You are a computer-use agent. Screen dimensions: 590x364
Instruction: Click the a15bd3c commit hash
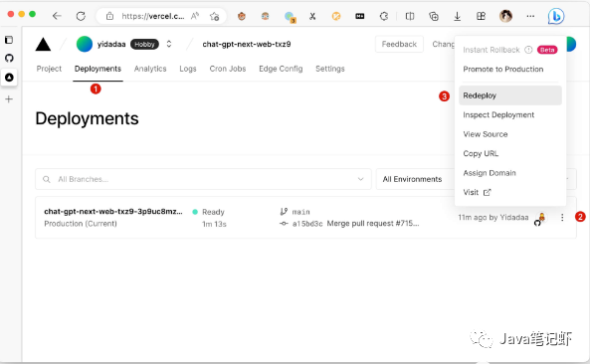[307, 224]
